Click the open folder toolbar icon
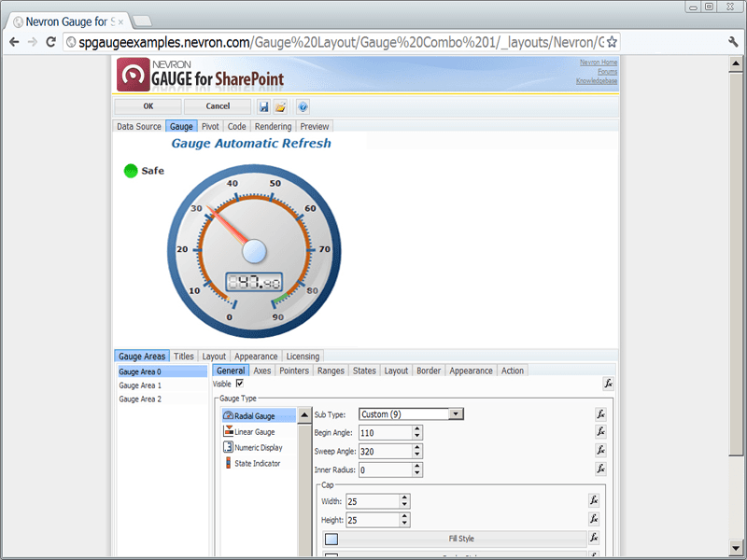747x560 pixels. click(x=281, y=106)
